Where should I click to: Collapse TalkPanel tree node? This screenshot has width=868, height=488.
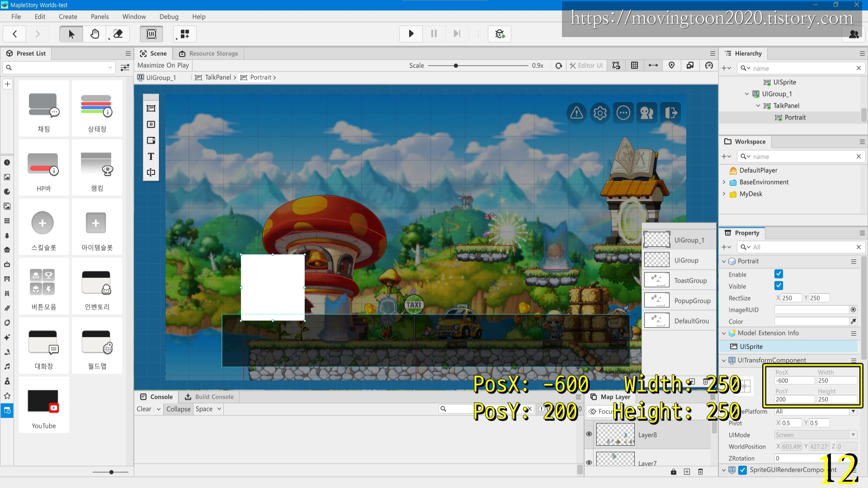pyautogui.click(x=758, y=106)
